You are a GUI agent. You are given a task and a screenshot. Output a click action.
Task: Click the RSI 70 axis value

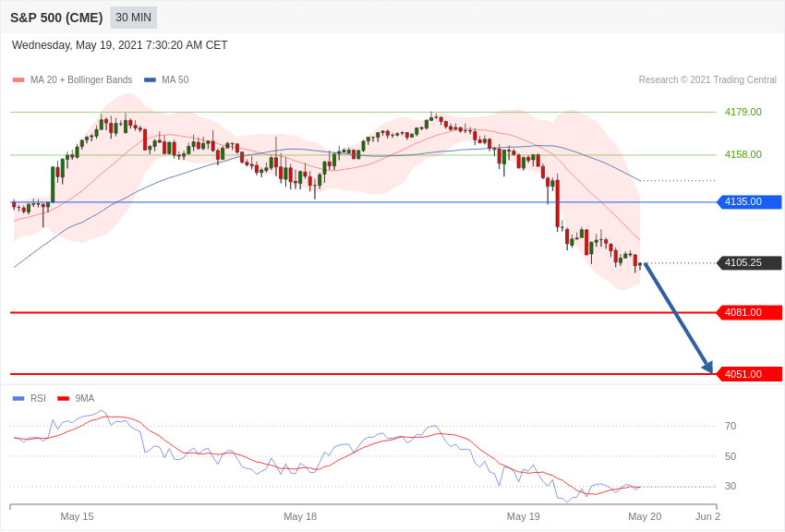pyautogui.click(x=731, y=426)
